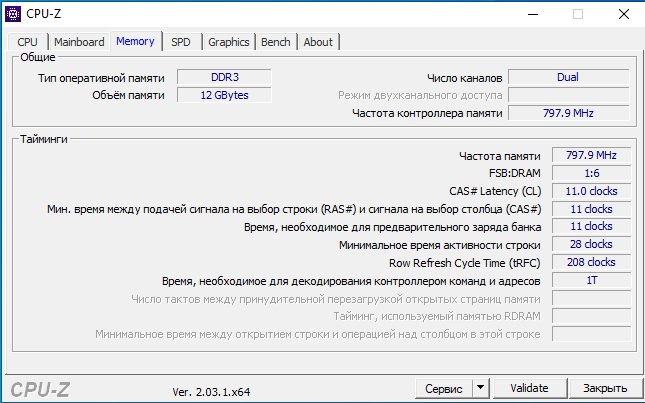Screen dimensions: 645x403
Task: Click the 1T command rate field
Action: (590, 281)
